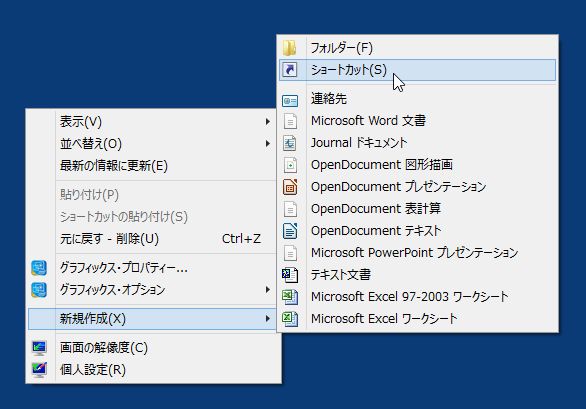586x409 pixels.
Task: Select Microsoft PowerPoint プレゼンテーション entry
Action: pos(417,253)
